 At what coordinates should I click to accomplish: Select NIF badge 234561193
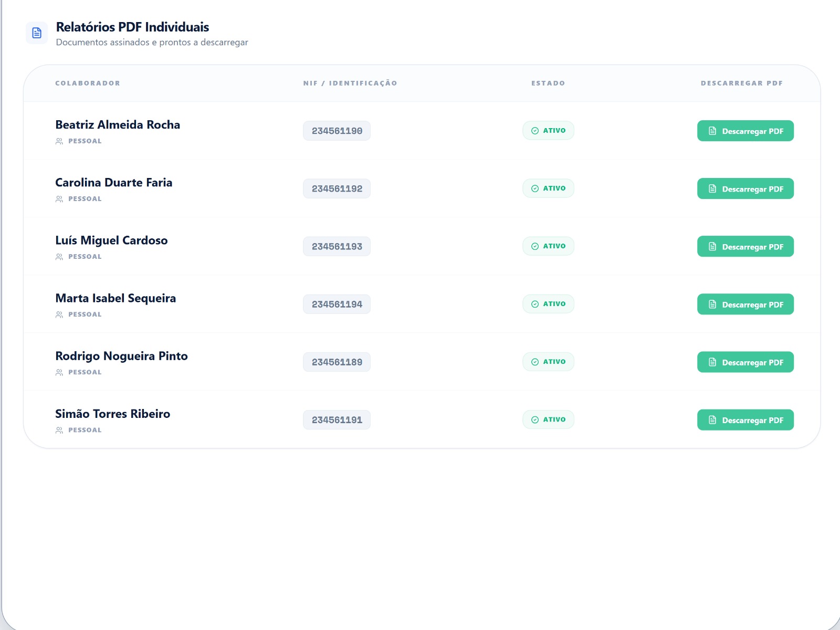pos(337,246)
